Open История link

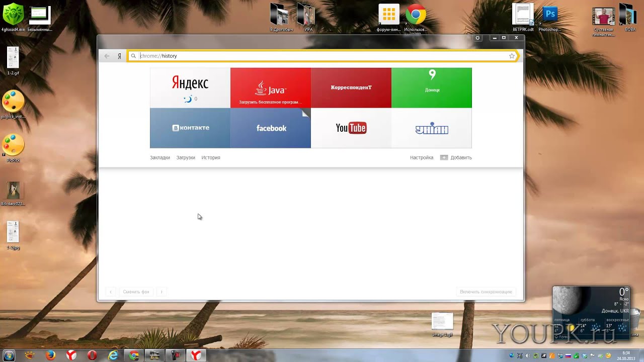211,157
